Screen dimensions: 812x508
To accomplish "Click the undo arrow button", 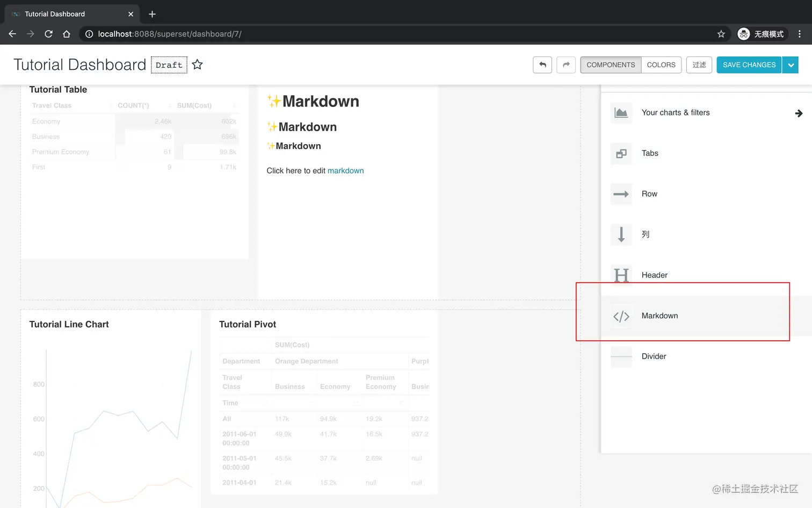I will pyautogui.click(x=542, y=65).
